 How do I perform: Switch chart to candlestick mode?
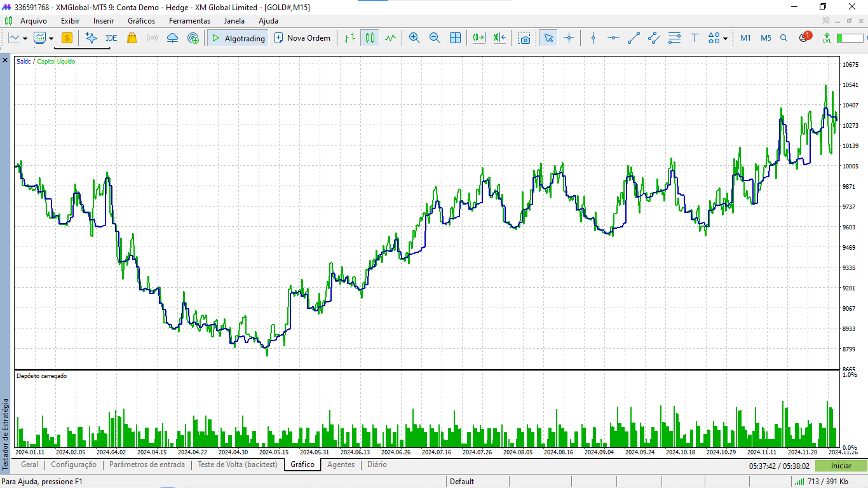click(370, 38)
